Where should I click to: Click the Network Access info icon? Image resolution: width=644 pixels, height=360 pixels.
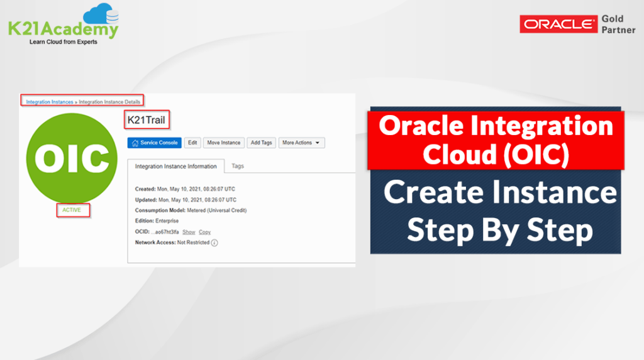tap(214, 243)
